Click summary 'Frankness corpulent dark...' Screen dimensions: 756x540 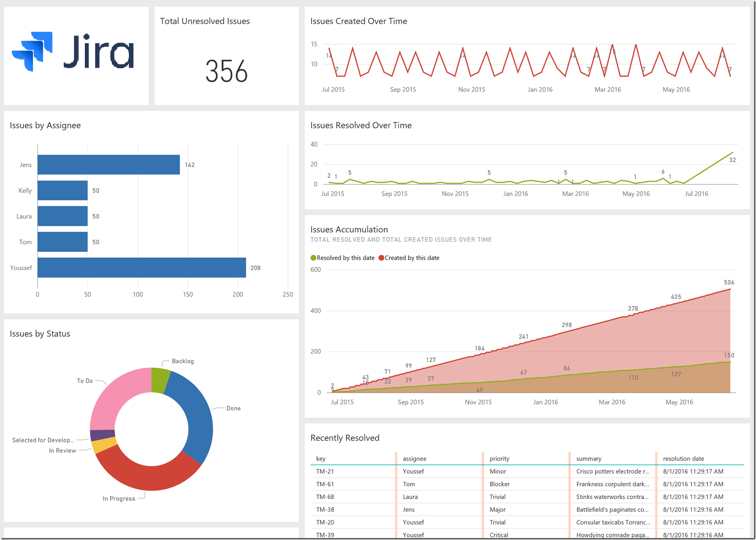[x=613, y=484]
